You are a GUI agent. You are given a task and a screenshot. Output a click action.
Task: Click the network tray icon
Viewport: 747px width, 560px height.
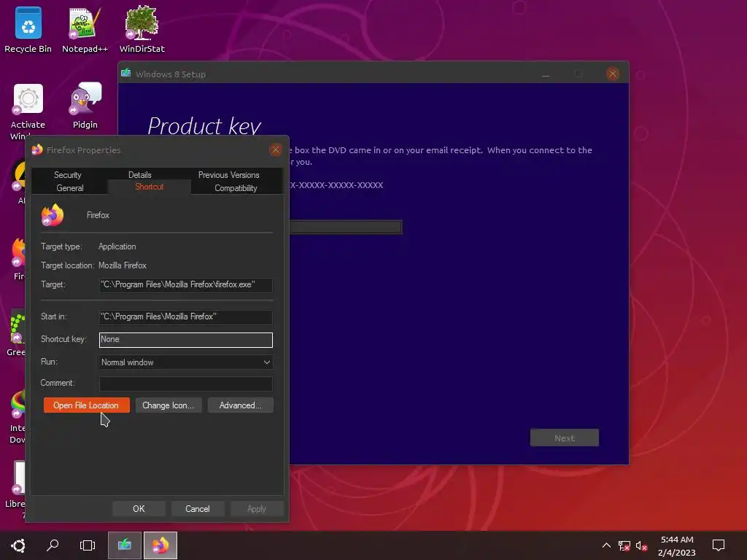pyautogui.click(x=624, y=545)
